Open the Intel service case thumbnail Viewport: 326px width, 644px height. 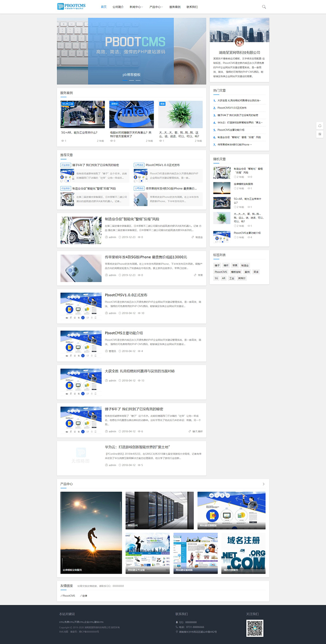(x=132, y=114)
